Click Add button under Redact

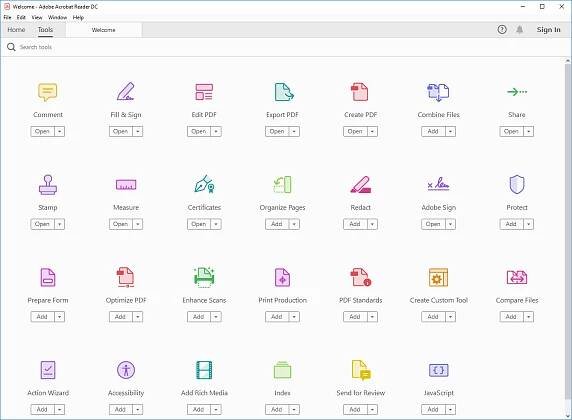[355, 224]
